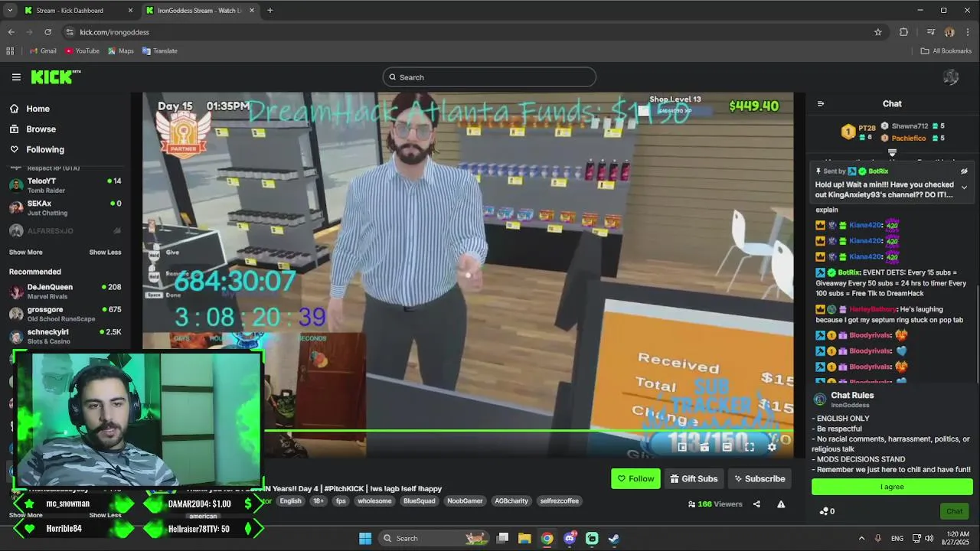Open schneckyirl Slots & Casino channel
Image resolution: width=980 pixels, height=551 pixels.
(x=65, y=336)
